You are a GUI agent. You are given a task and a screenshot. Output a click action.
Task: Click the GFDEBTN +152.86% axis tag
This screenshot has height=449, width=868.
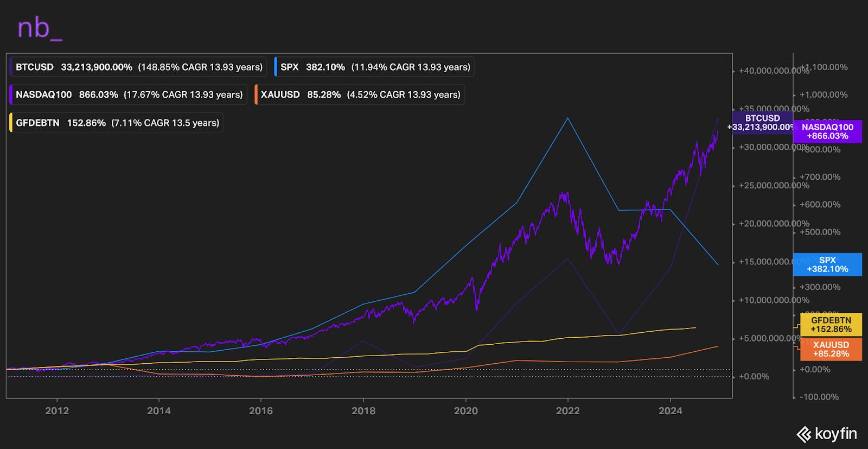click(x=831, y=325)
